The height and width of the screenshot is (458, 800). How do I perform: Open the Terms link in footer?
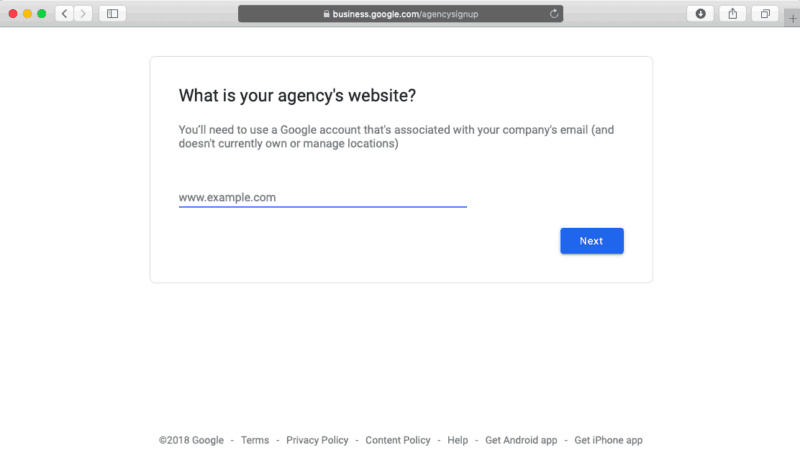[x=255, y=440]
